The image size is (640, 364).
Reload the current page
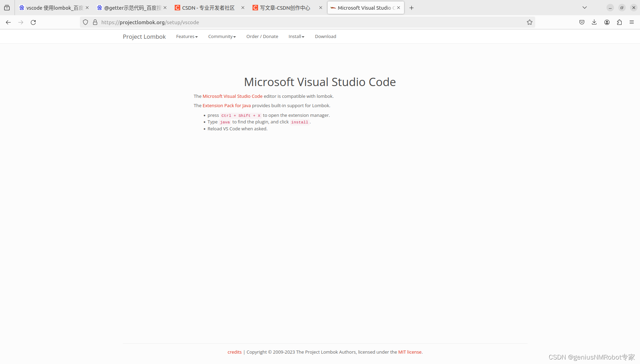pos(33,22)
